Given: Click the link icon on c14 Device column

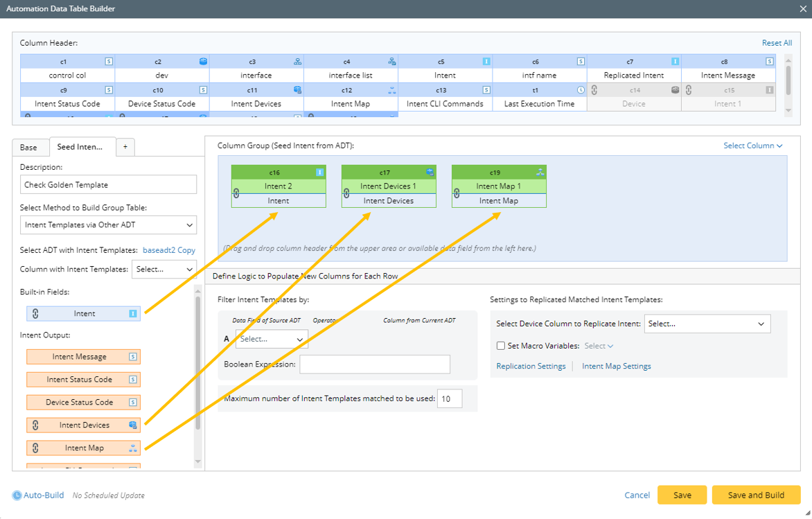Looking at the screenshot, I should (594, 89).
